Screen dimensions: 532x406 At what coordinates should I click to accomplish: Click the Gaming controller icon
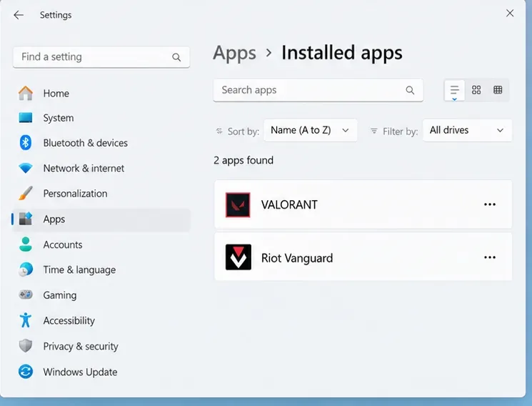[x=26, y=294]
